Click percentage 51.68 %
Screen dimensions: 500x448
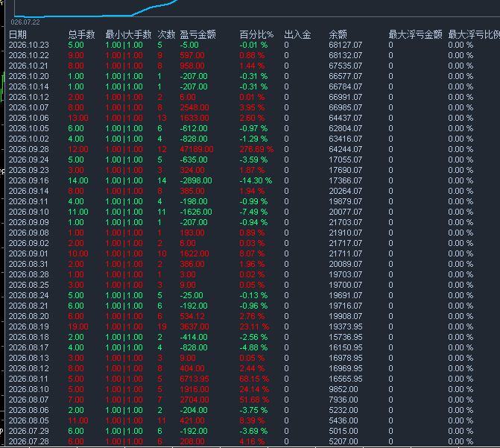click(254, 400)
